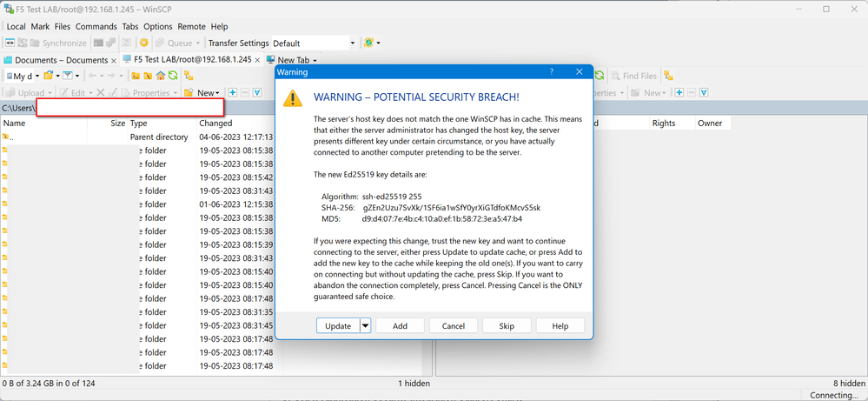Click local Properties toolbar button
This screenshot has height=401, width=868.
(x=149, y=92)
